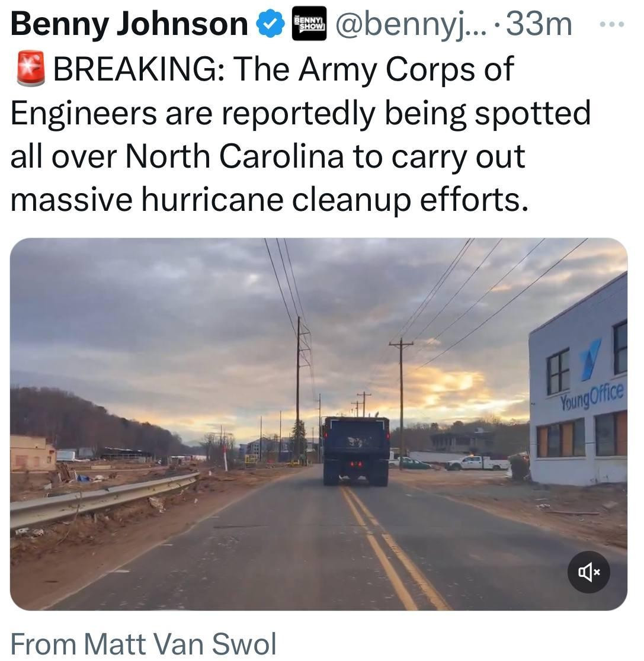Click the dump truck in the video
Image resolution: width=644 pixels, height=661 pixels.
356,449
